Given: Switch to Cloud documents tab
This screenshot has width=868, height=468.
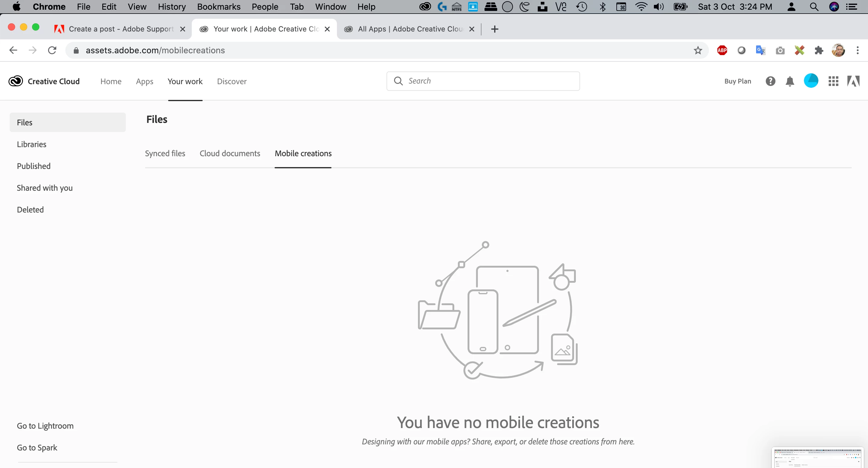Looking at the screenshot, I should 230,153.
